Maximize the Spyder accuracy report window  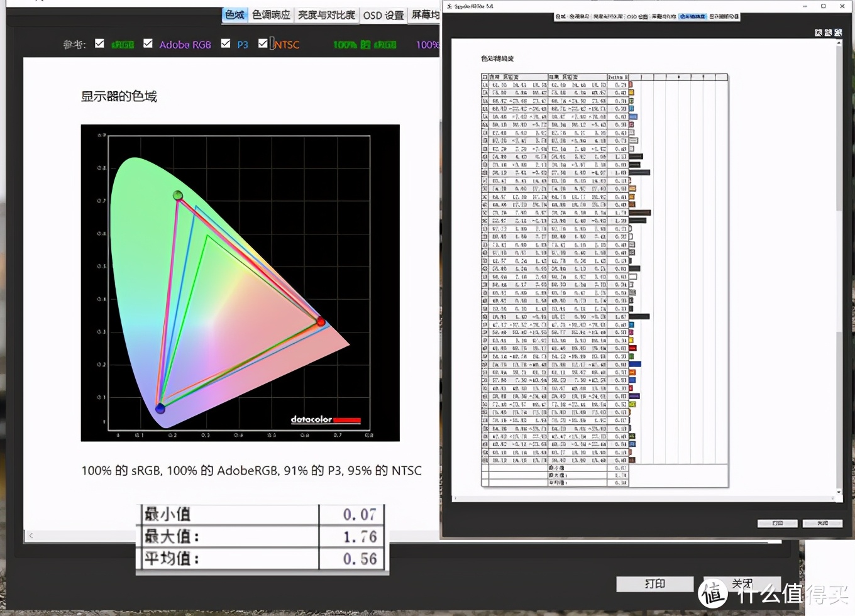click(823, 6)
